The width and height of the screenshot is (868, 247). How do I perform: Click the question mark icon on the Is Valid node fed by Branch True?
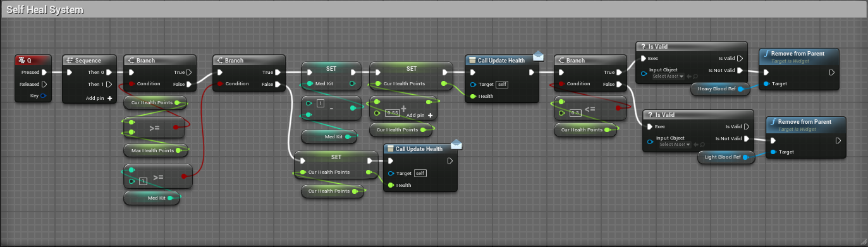click(x=643, y=47)
